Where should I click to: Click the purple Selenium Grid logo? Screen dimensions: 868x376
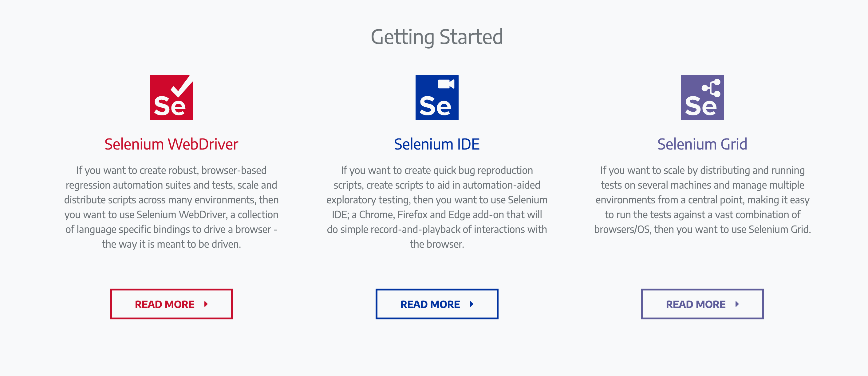pos(702,98)
